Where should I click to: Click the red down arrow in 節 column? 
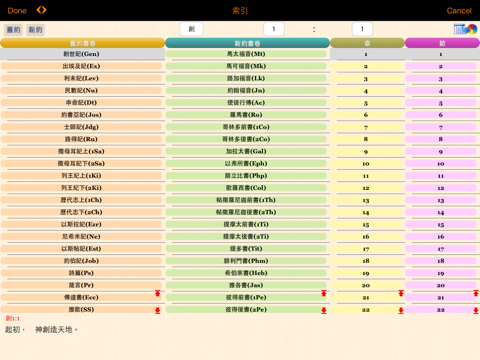[x=476, y=311]
